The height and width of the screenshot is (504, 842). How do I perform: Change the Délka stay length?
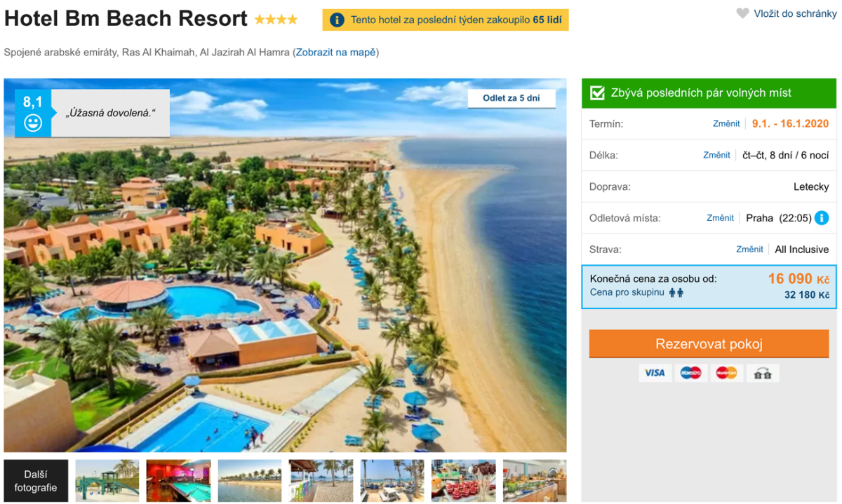716,155
